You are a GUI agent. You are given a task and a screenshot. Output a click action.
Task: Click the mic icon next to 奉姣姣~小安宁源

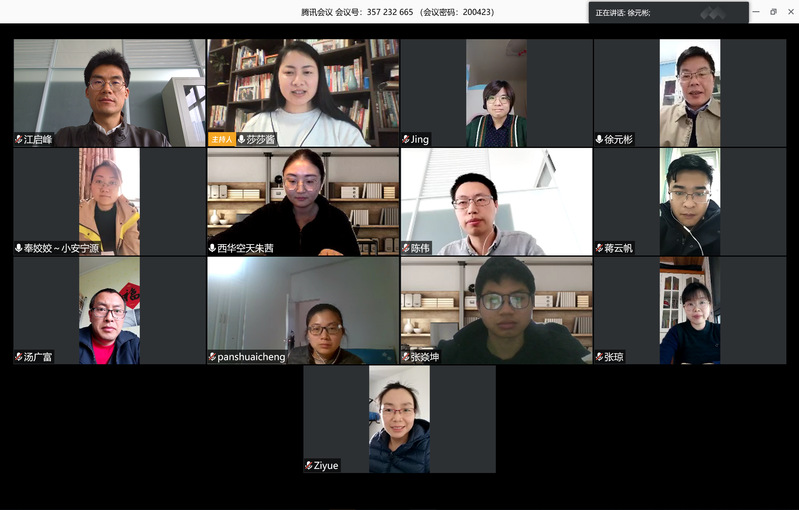(x=19, y=248)
